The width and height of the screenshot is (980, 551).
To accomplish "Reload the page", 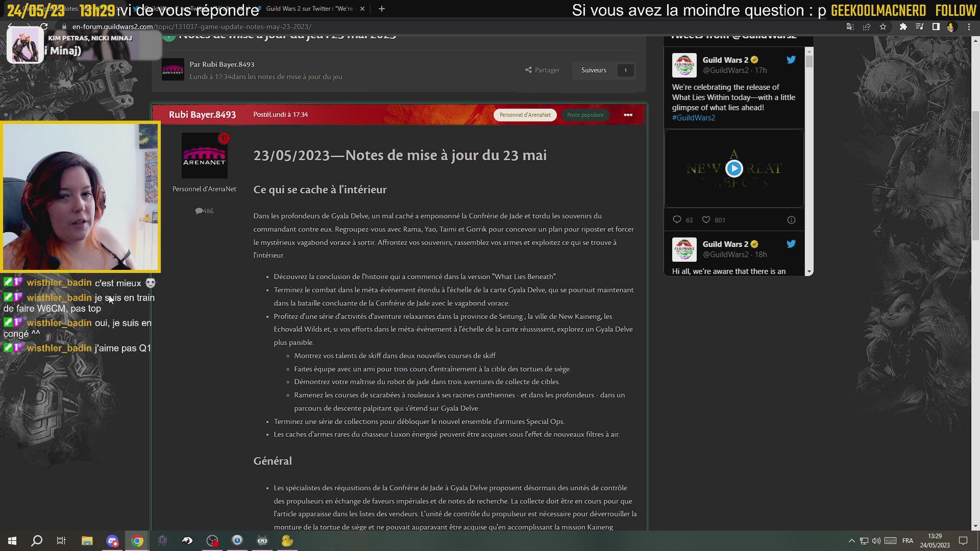I will pyautogui.click(x=44, y=27).
